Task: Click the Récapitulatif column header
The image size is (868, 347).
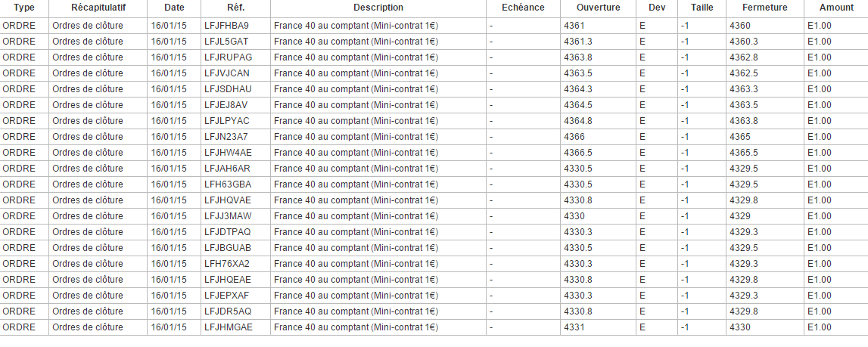Action: coord(98,8)
